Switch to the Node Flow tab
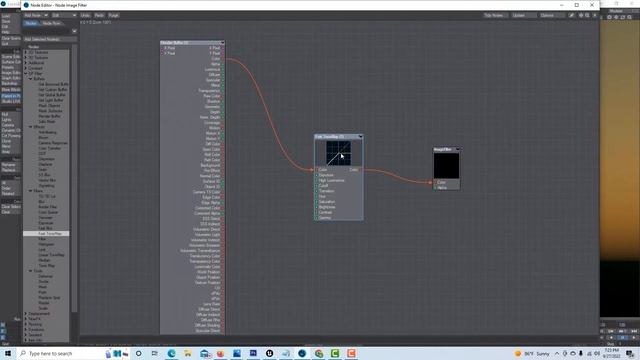The height and width of the screenshot is (360, 640). pos(51,23)
